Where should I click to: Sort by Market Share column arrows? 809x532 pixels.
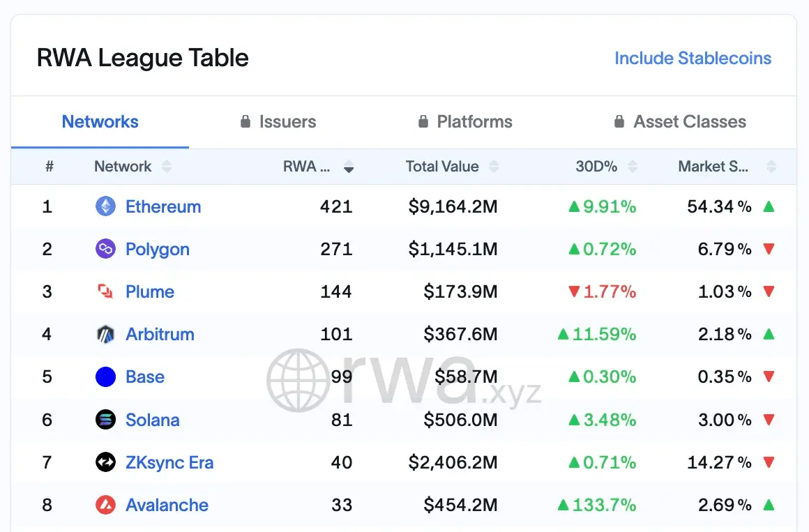(x=771, y=167)
